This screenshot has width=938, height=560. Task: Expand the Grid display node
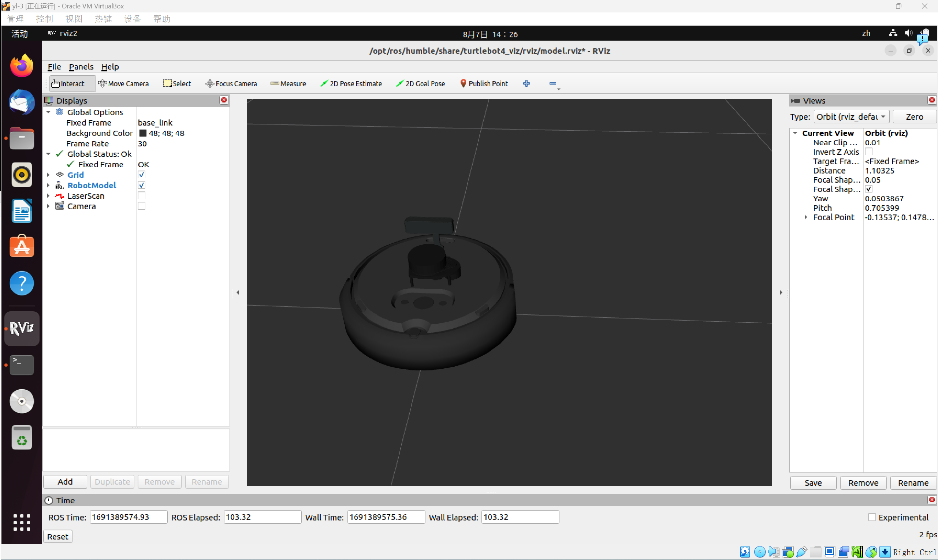pos(48,175)
